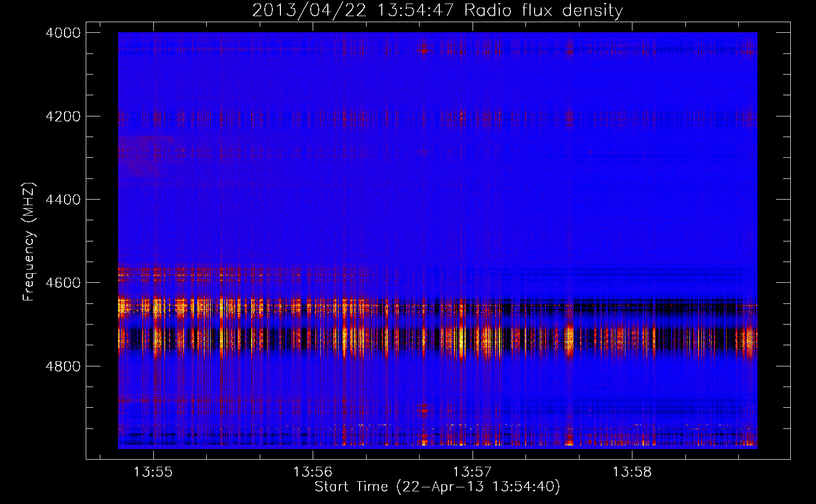Screen dimensions: 816x504
Task: Select the 4200 frequency tick label
Action: coord(63,116)
